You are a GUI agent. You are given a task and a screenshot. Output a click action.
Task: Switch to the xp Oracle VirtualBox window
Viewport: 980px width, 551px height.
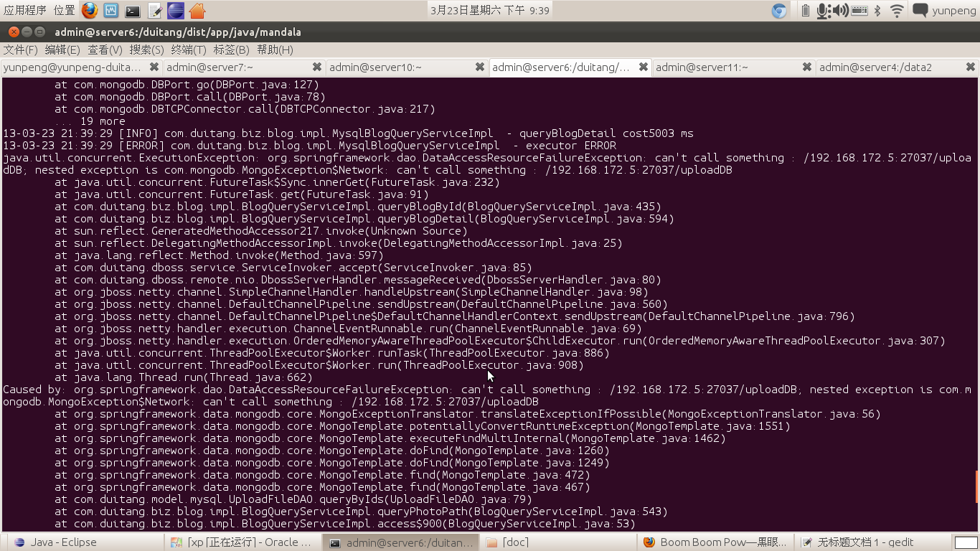coord(242,542)
